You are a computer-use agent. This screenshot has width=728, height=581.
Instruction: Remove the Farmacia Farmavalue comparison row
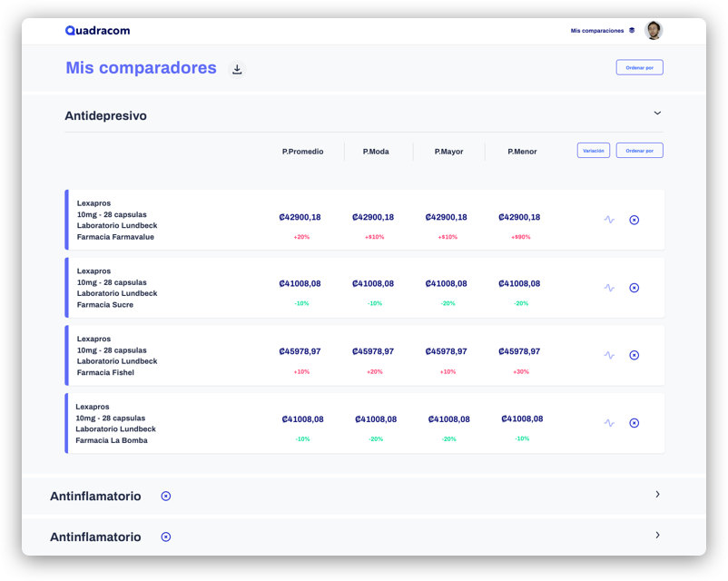(x=635, y=220)
